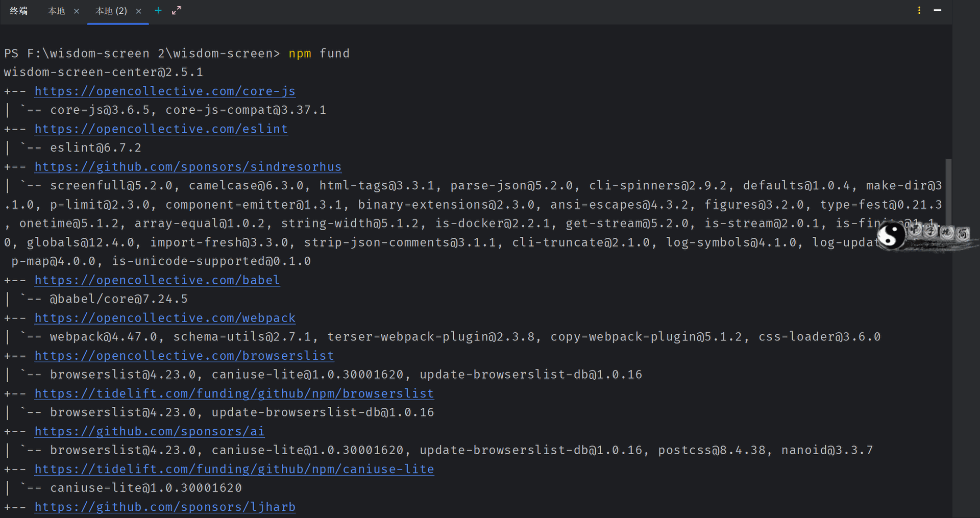Image resolution: width=980 pixels, height=518 pixels.
Task: Open the github.com/sponsors/sindresorhus link
Action: 188,167
